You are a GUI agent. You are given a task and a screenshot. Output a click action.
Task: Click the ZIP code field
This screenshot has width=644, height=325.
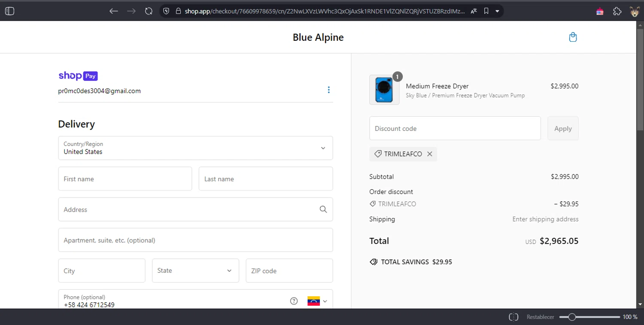pos(289,270)
